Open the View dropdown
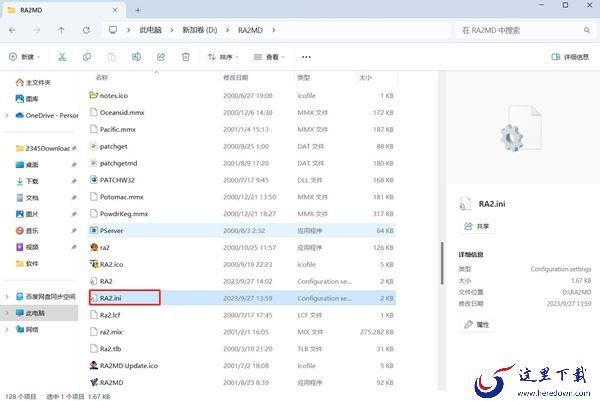Viewport: 600px width, 401px height. click(269, 57)
